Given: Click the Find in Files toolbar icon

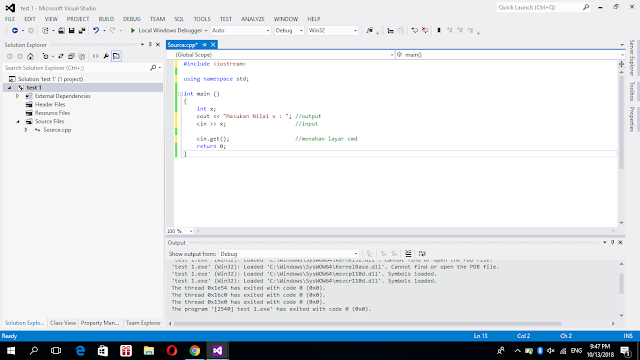Looking at the screenshot, I should coord(369,31).
